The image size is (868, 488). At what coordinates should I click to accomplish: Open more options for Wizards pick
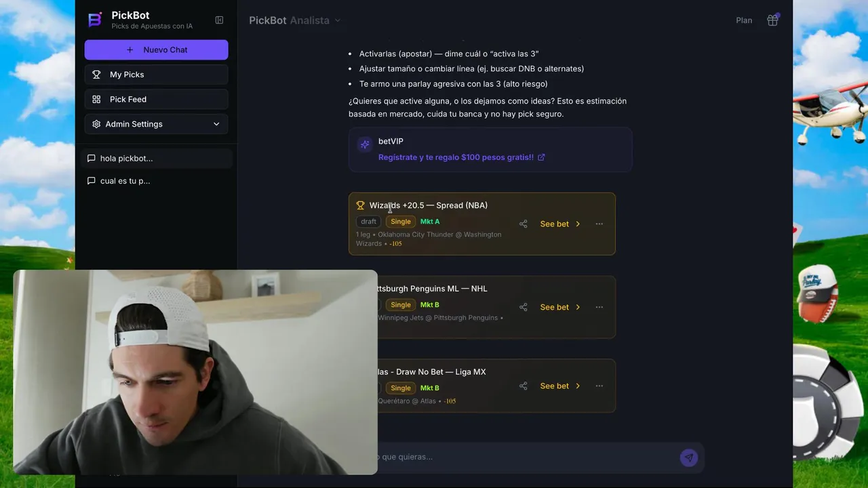[x=599, y=224]
